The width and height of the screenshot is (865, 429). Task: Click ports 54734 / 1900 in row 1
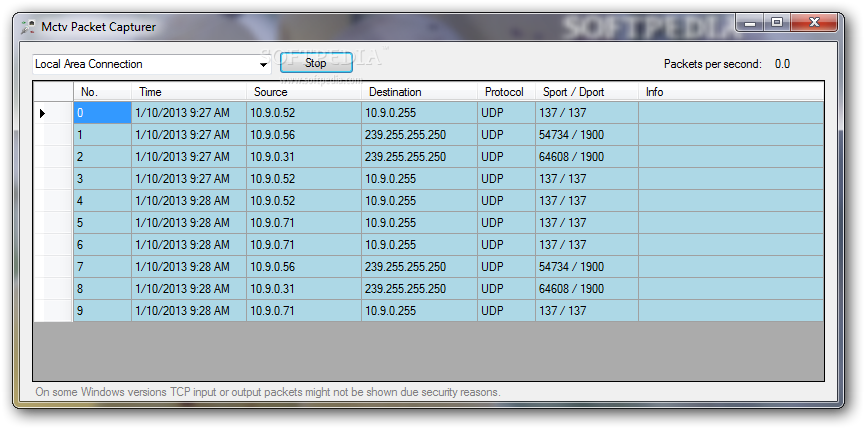pos(587,135)
